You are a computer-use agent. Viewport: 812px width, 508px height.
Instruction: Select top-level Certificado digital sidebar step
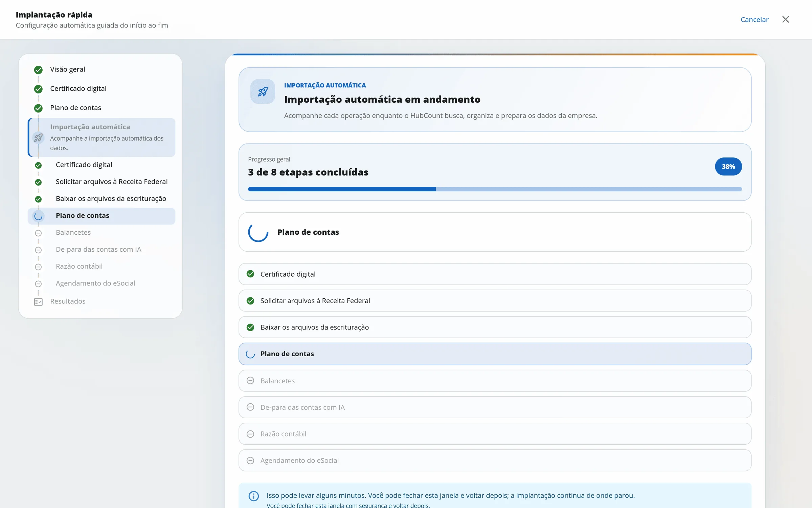pyautogui.click(x=78, y=89)
